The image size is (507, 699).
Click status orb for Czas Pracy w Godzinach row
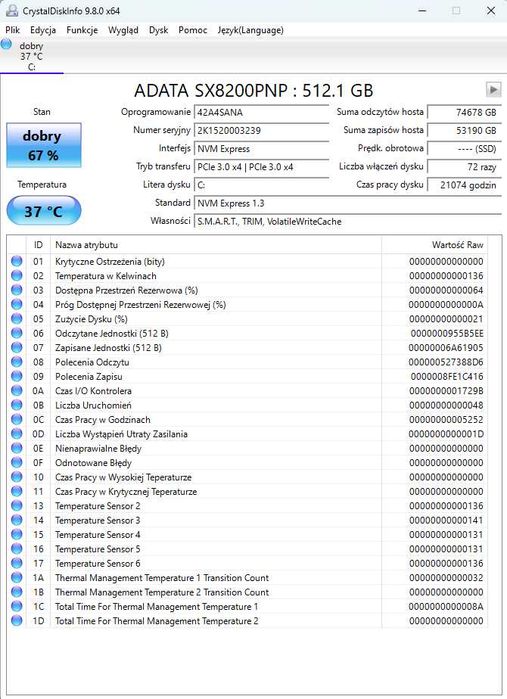[16, 419]
